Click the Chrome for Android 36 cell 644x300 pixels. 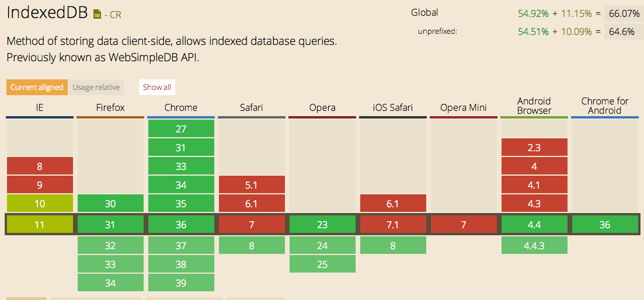(x=605, y=225)
